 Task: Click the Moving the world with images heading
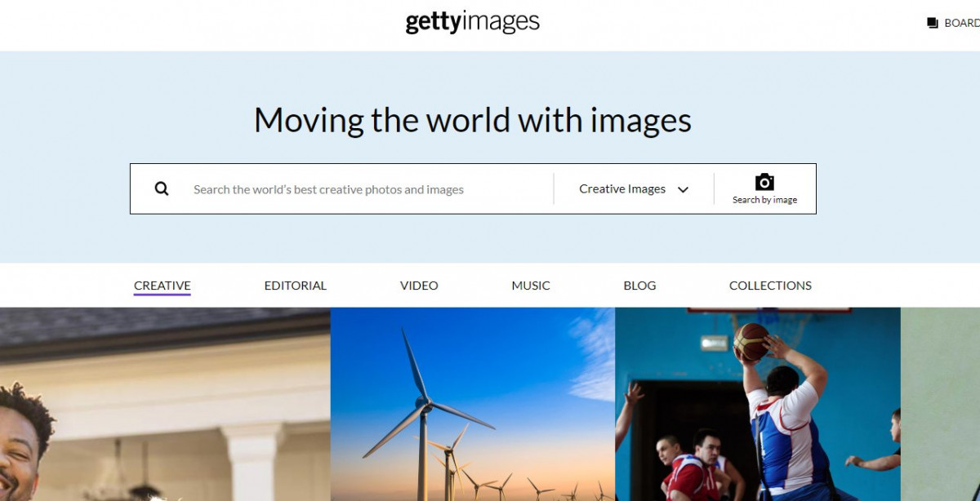click(473, 120)
